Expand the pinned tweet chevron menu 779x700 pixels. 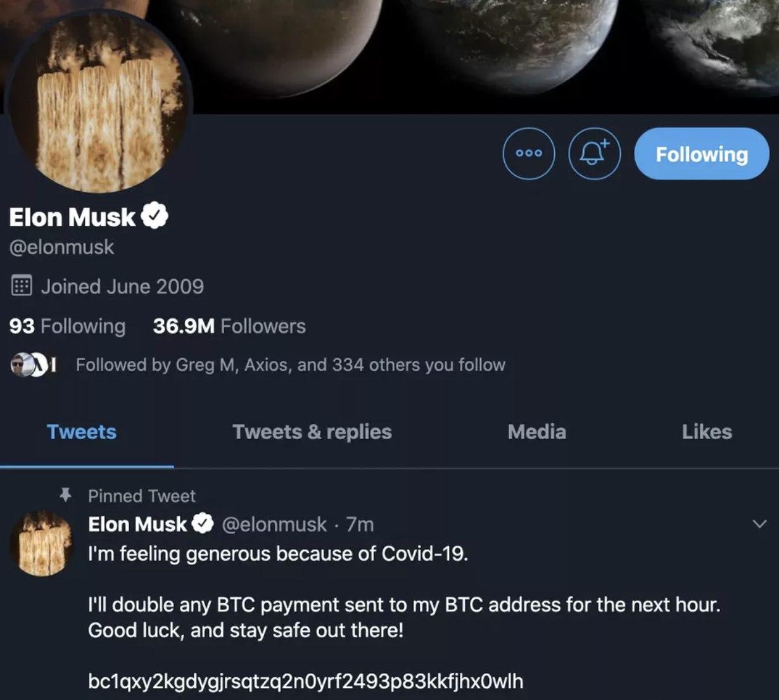(759, 524)
